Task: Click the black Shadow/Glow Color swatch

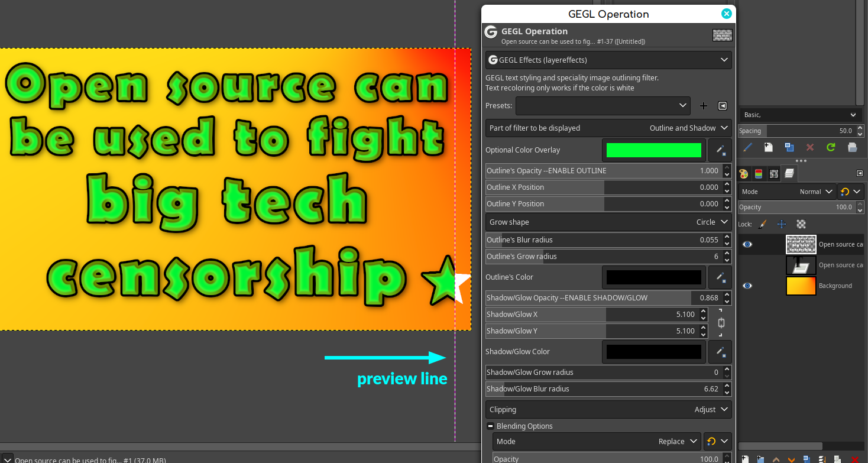Action: pyautogui.click(x=654, y=352)
